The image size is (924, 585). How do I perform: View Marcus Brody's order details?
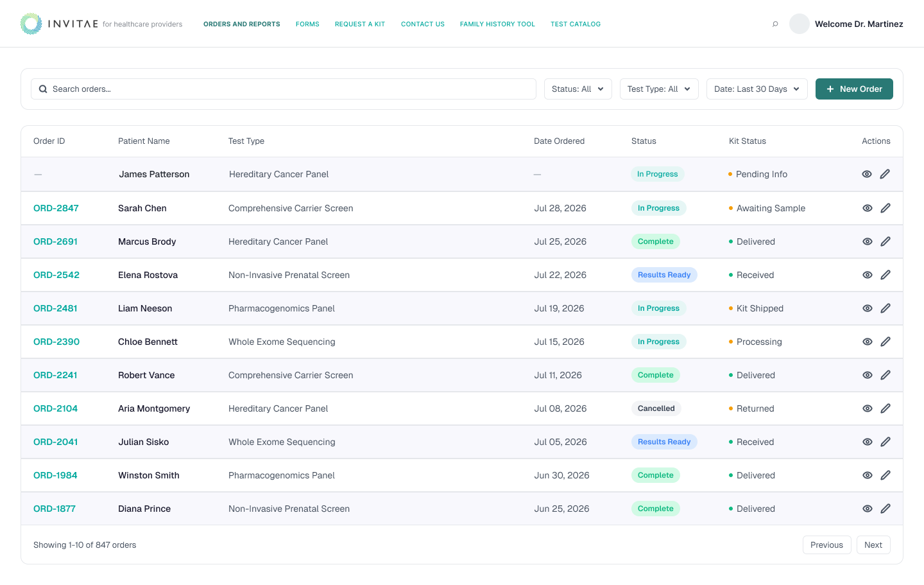tap(868, 241)
